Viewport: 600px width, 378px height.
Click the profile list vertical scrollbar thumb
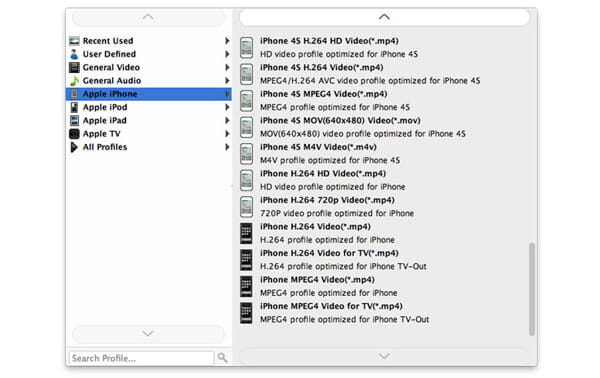(x=532, y=289)
